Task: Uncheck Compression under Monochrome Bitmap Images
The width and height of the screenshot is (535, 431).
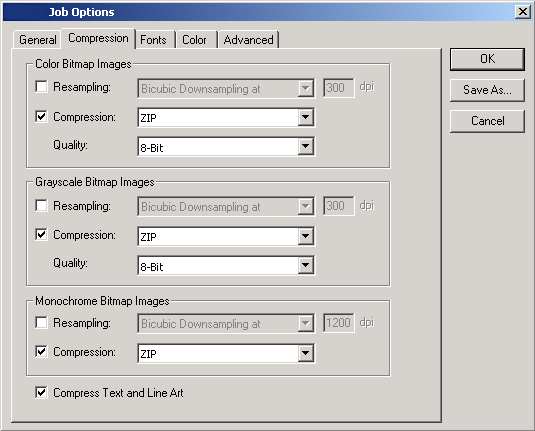Action: click(x=42, y=351)
